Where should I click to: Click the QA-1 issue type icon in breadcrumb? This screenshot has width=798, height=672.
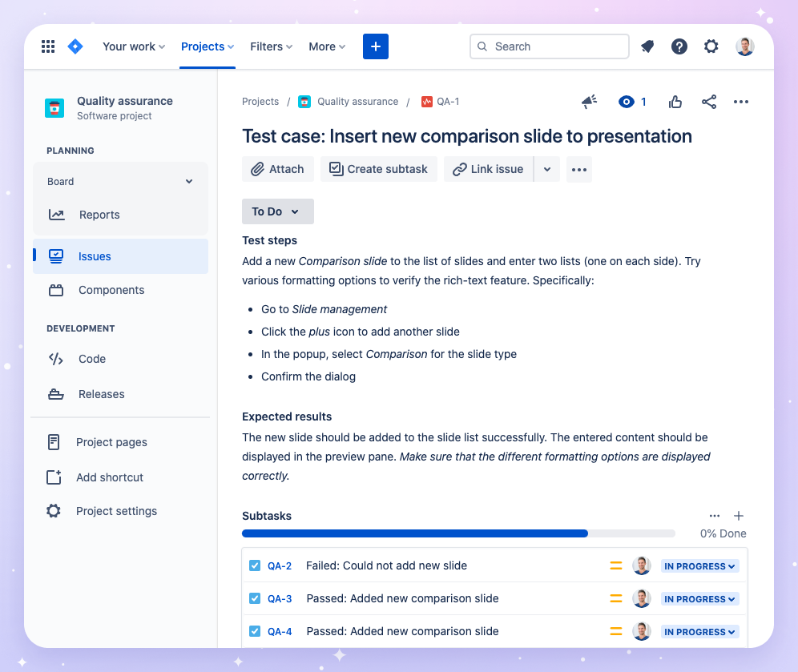[x=426, y=102]
